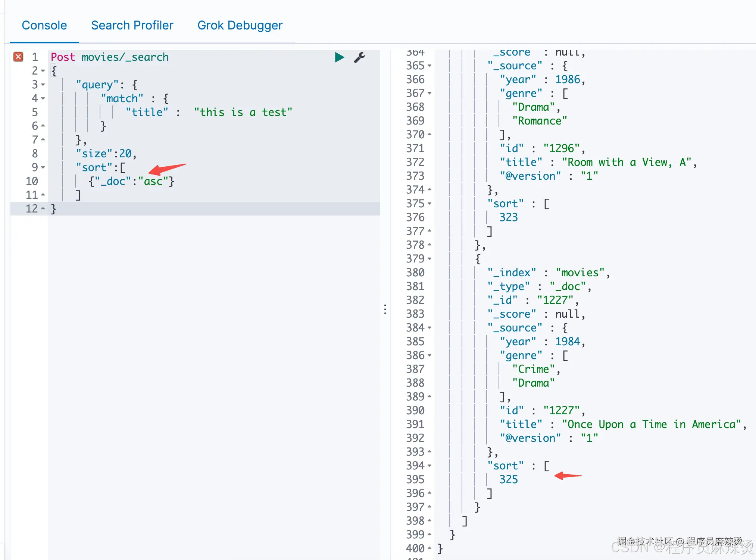Collapse _source object at response line 365
This screenshot has height=560, width=756.
pos(429,66)
